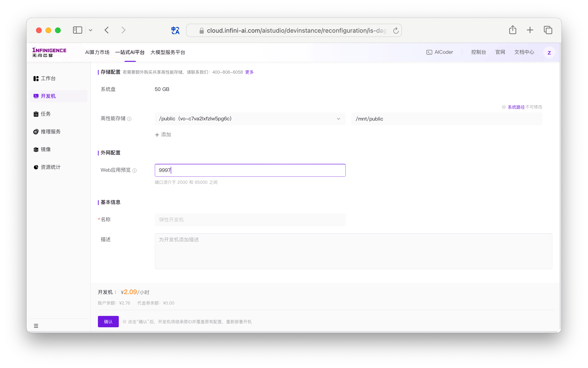This screenshot has height=368, width=588.
Task: Go forward with the browser forward arrow
Action: coord(124,30)
